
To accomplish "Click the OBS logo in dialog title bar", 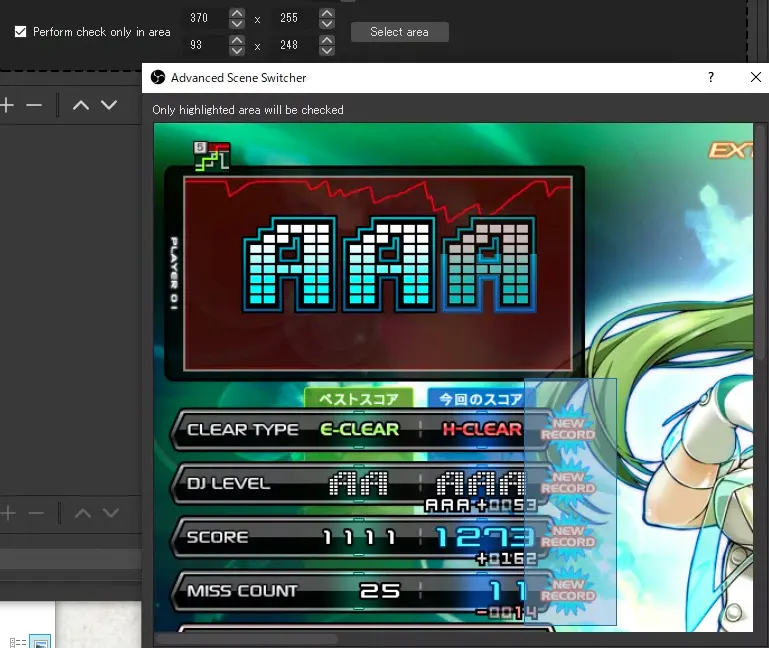I will (x=158, y=78).
